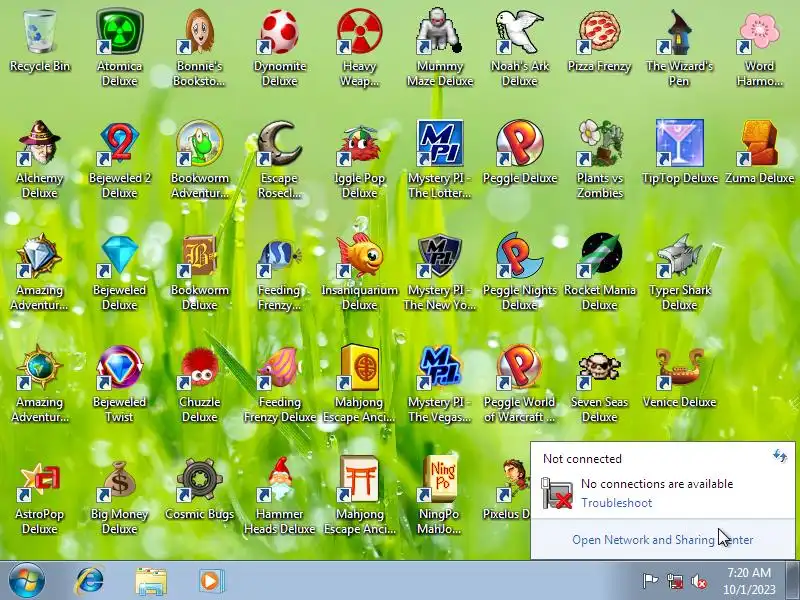
Task: Click TipTop Deluxe cocktail icon
Action: [x=679, y=143]
